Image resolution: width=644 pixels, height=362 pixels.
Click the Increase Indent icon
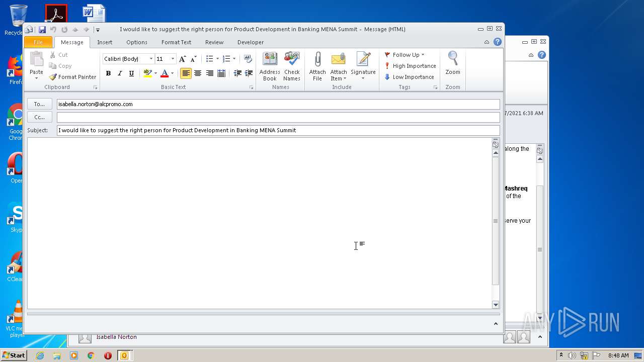click(249, 73)
